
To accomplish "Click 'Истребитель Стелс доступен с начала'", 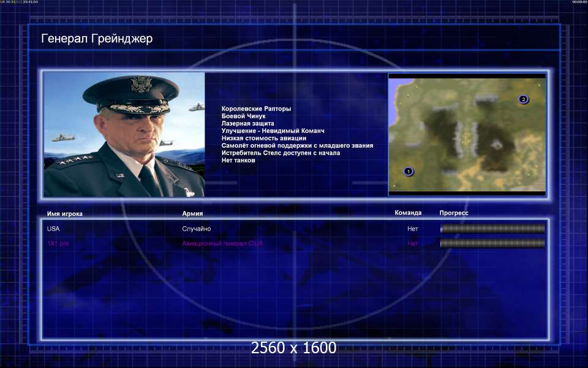I will pyautogui.click(x=281, y=153).
